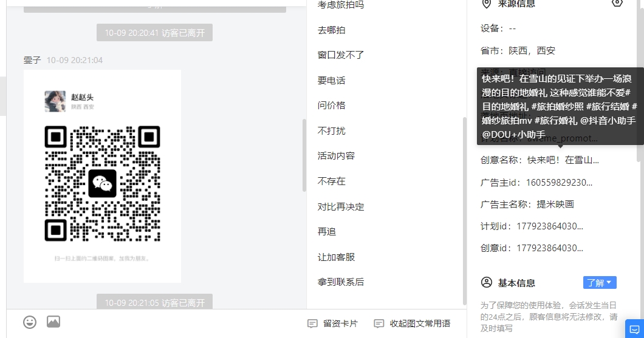Screen dimensions: 644x338
Task: Click the 来源信息 location pin icon
Action: (x=486, y=4)
